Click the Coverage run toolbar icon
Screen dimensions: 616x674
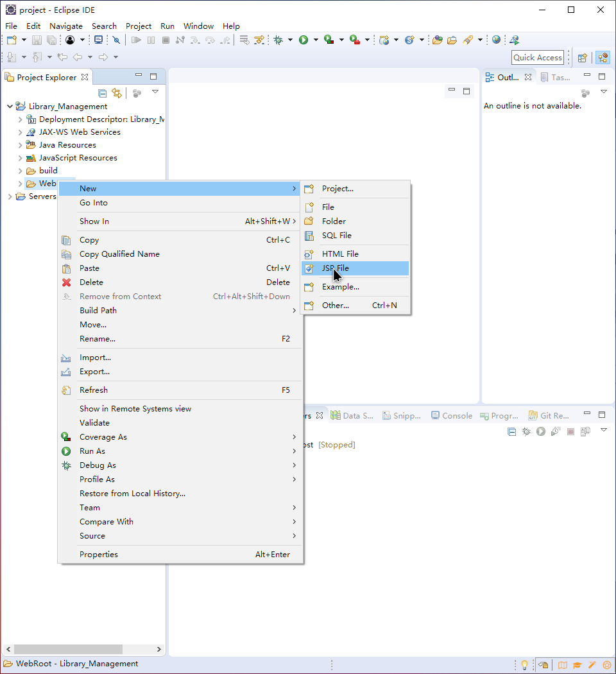pos(329,40)
